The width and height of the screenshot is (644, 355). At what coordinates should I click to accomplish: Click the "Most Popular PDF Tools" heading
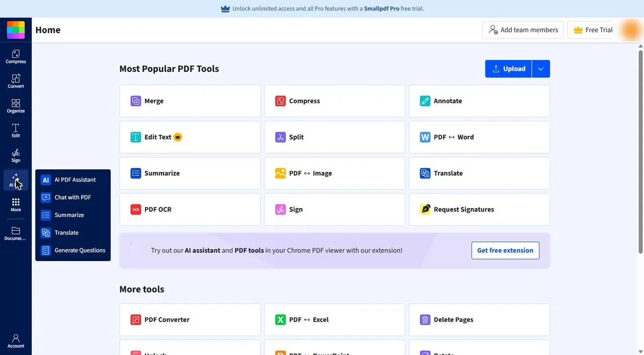169,69
